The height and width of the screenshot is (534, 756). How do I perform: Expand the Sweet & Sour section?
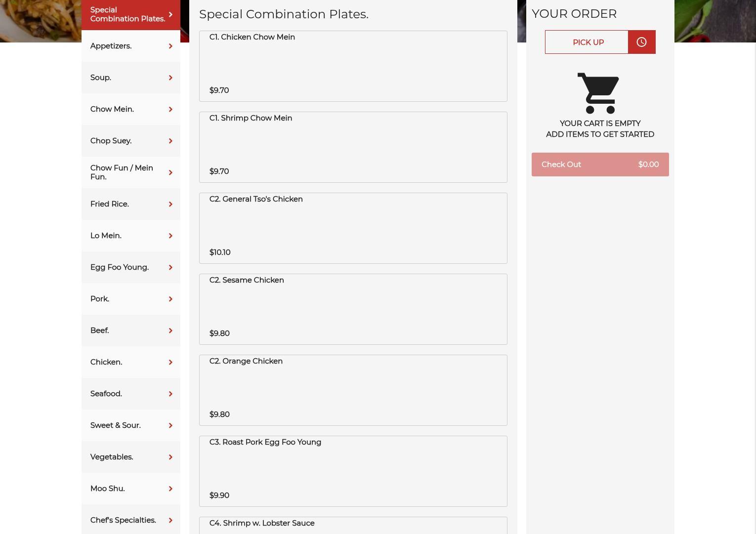(116, 425)
